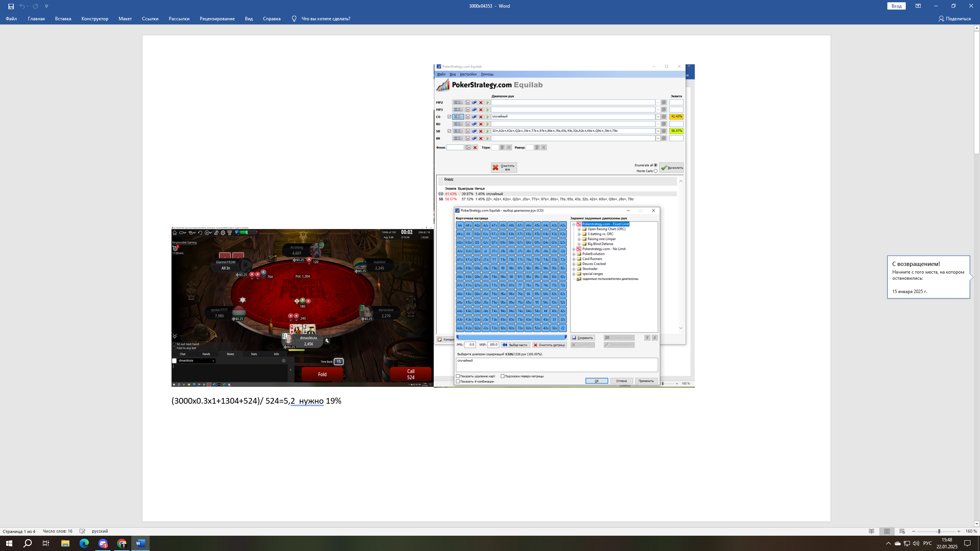Open the Рассылки tab
The width and height of the screenshot is (980, 551).
pos(179,19)
